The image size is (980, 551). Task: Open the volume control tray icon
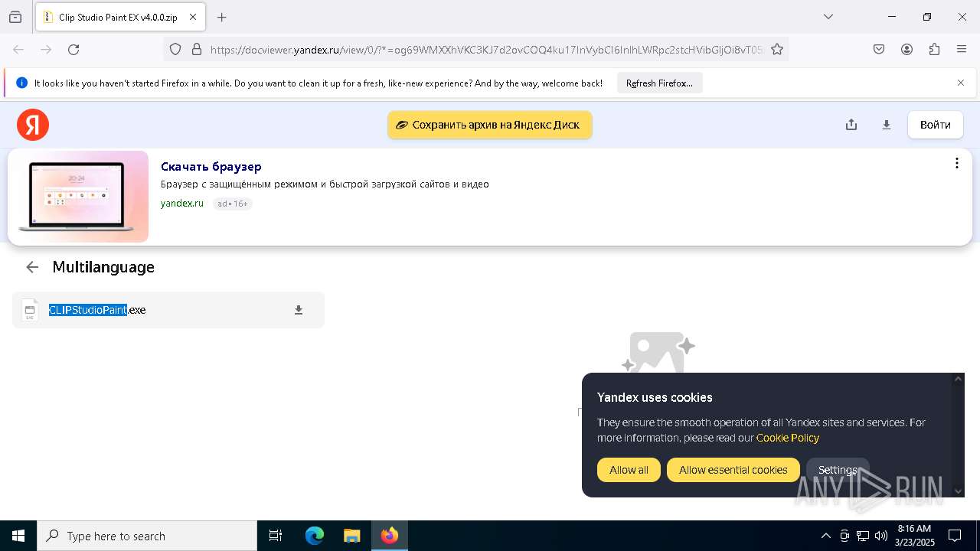[x=881, y=536]
